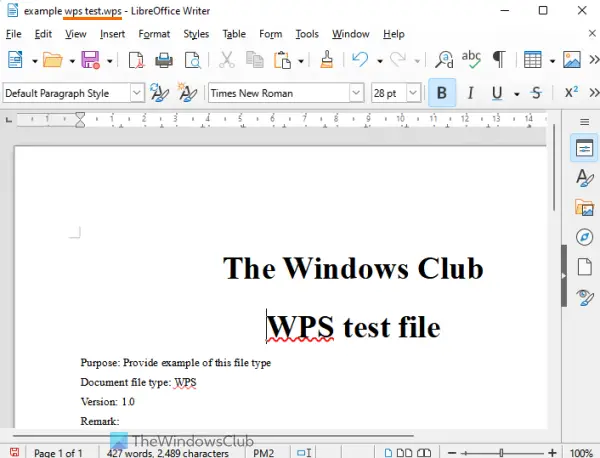Toggle Superscript X² formatting
Image resolution: width=600 pixels, height=458 pixels.
pyautogui.click(x=571, y=92)
